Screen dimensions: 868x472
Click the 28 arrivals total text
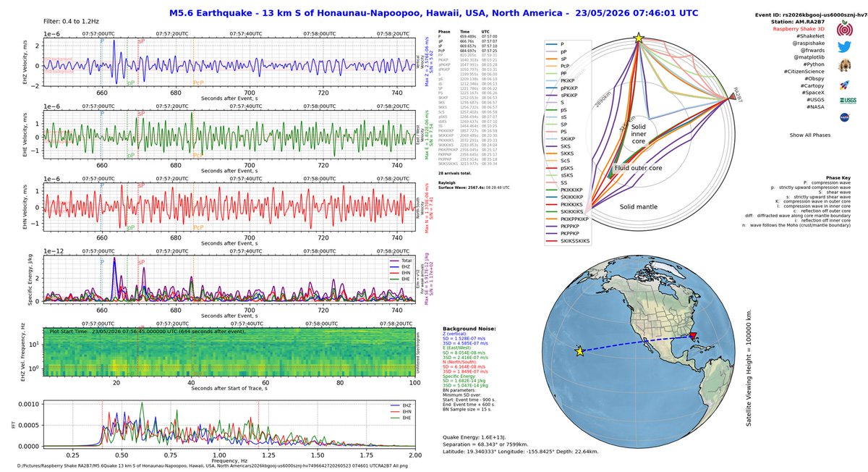click(454, 174)
